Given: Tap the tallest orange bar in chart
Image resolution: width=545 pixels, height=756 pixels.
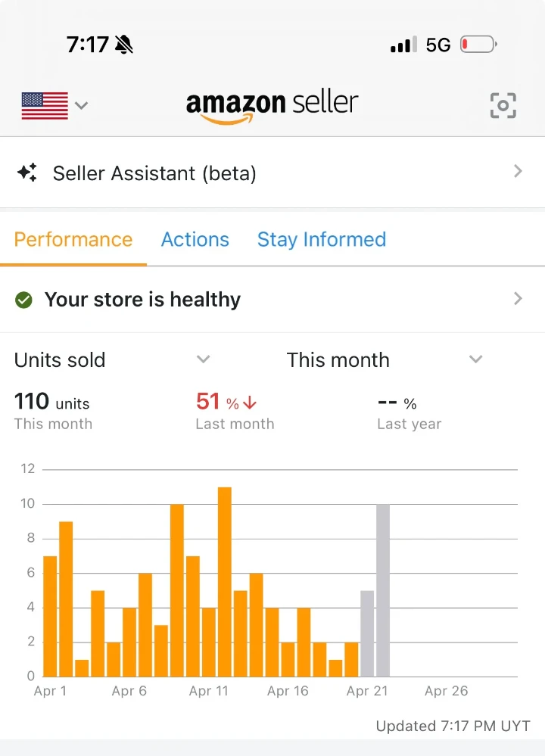Looking at the screenshot, I should tap(225, 582).
